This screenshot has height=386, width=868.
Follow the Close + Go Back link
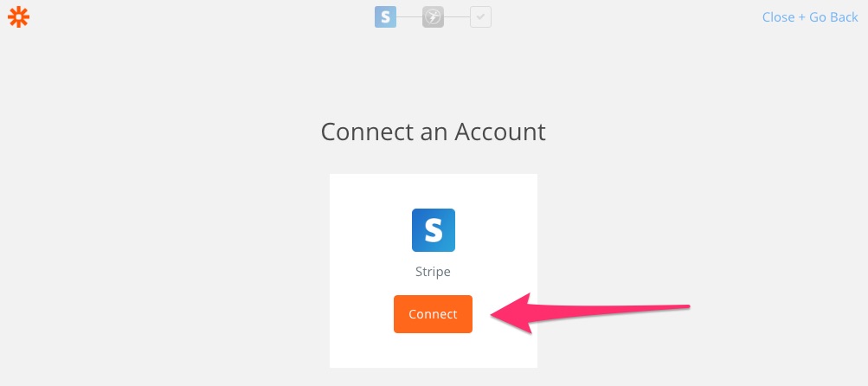[x=810, y=17]
